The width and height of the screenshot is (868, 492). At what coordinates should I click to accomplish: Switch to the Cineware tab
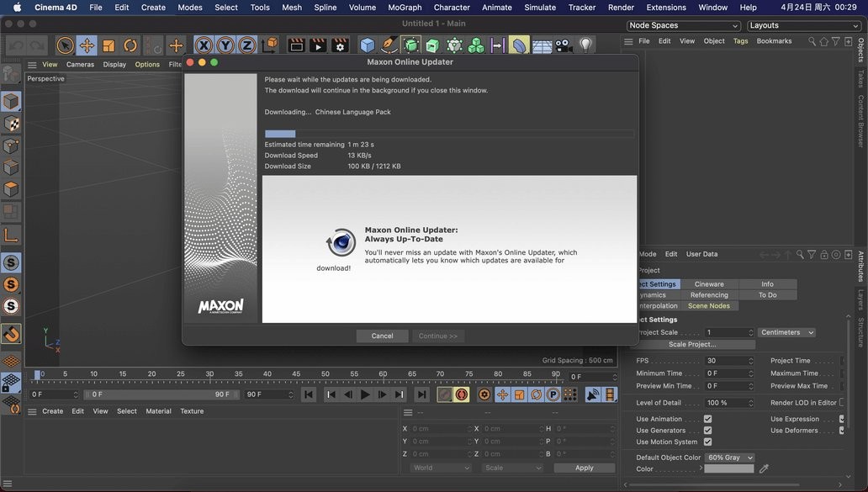(709, 284)
